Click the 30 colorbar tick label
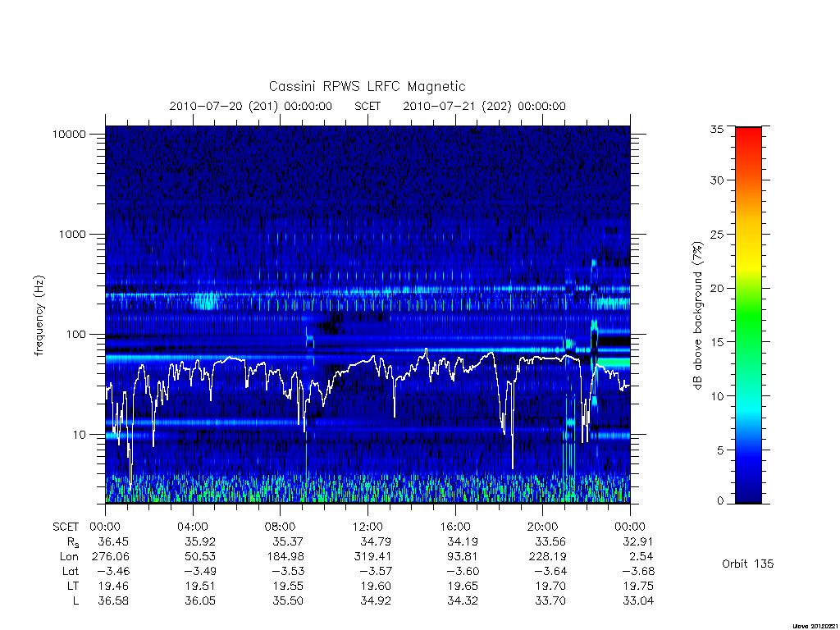 point(716,180)
